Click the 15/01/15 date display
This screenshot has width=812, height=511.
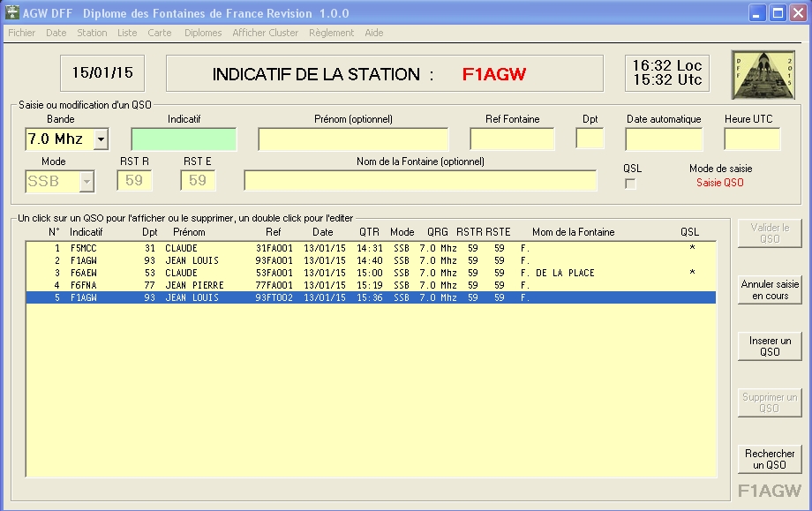[x=102, y=73]
